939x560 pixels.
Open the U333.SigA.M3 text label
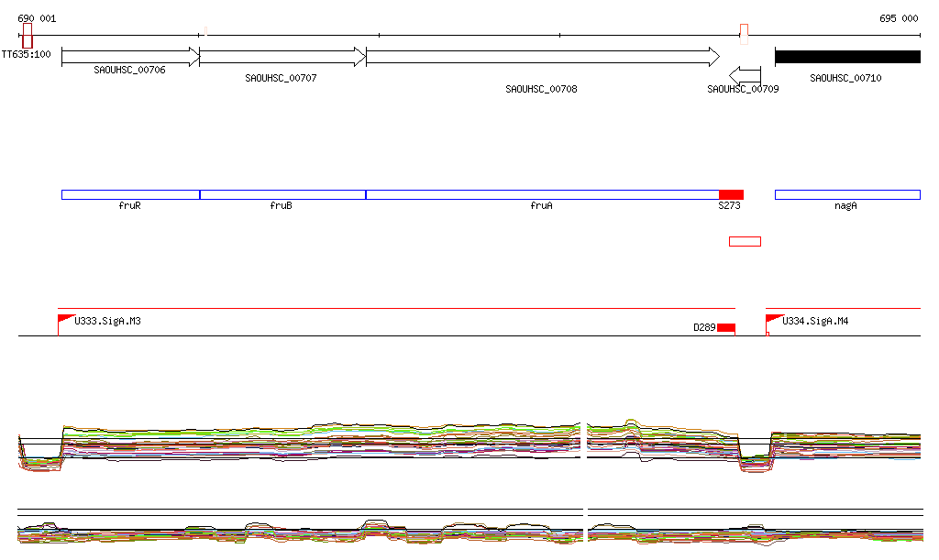point(107,322)
